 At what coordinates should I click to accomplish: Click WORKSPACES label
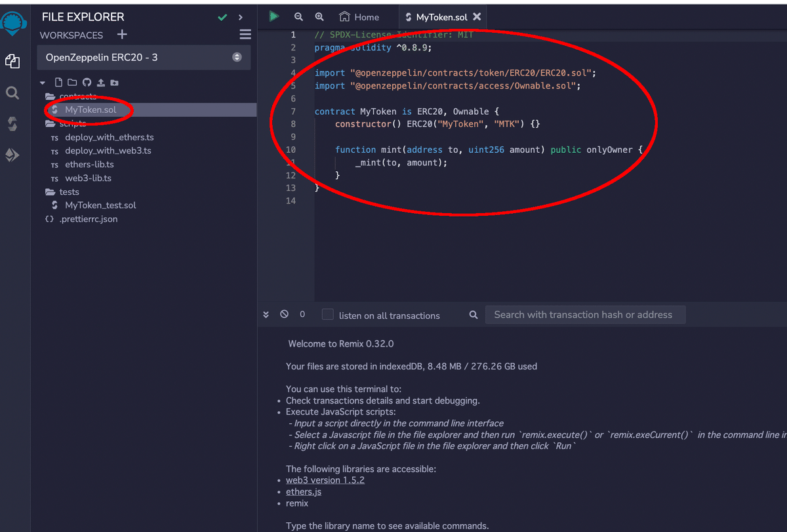(71, 35)
